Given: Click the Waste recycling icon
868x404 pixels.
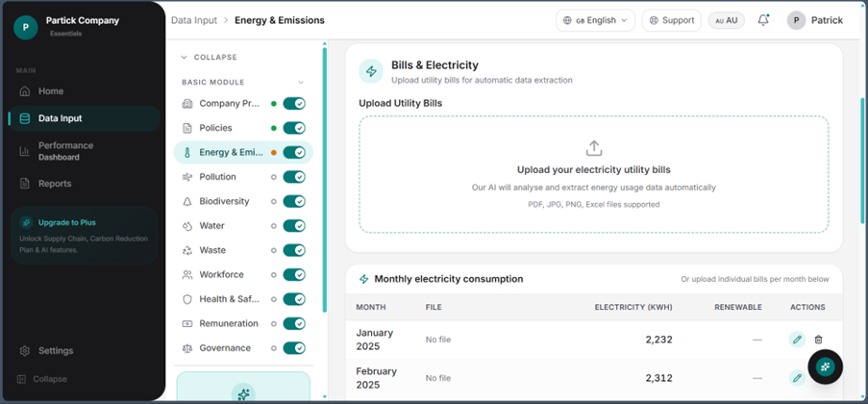Looking at the screenshot, I should (x=187, y=250).
